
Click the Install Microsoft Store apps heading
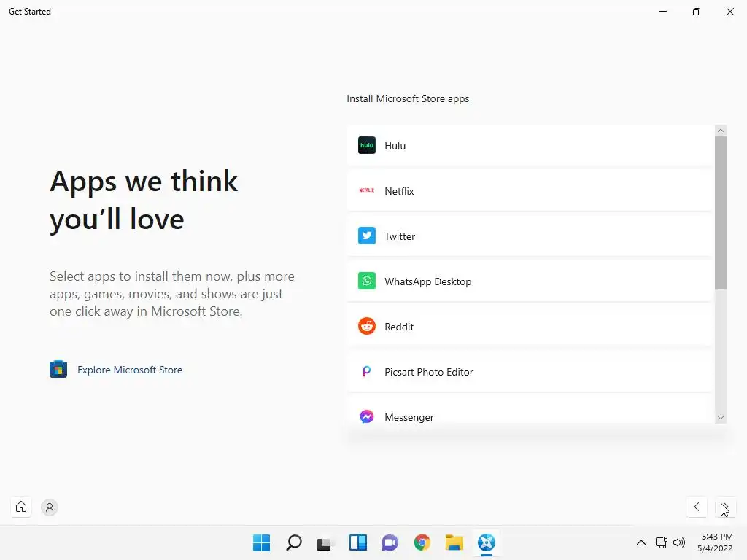coord(408,98)
